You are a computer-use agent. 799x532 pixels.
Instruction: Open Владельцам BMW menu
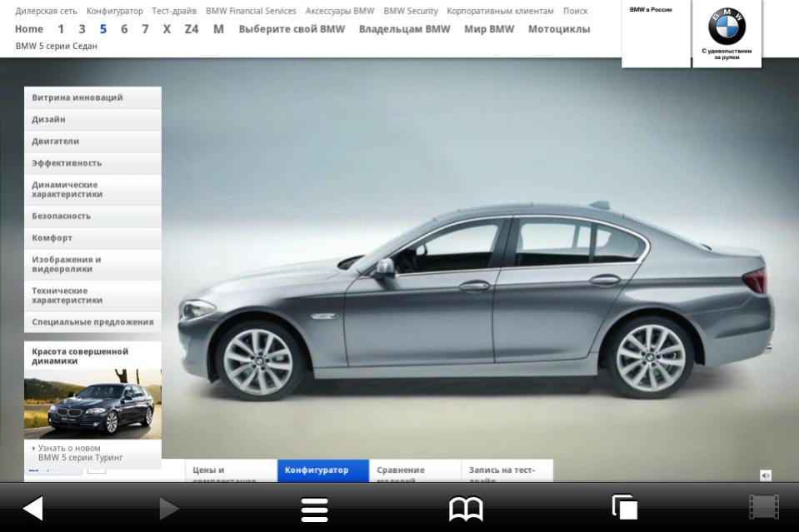click(405, 29)
